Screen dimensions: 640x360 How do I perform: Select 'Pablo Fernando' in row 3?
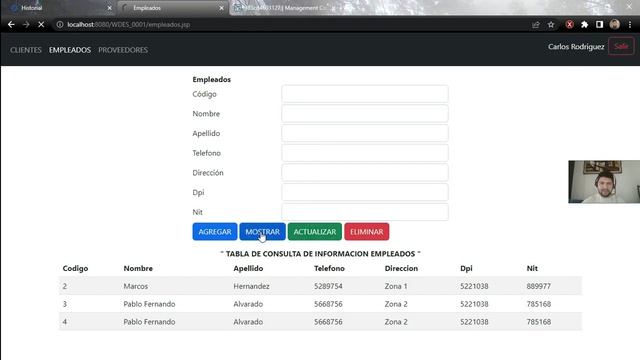tap(149, 304)
